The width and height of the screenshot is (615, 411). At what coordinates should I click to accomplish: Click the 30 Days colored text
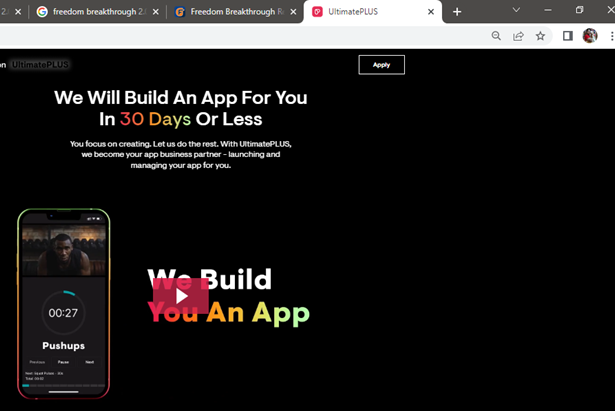click(155, 119)
